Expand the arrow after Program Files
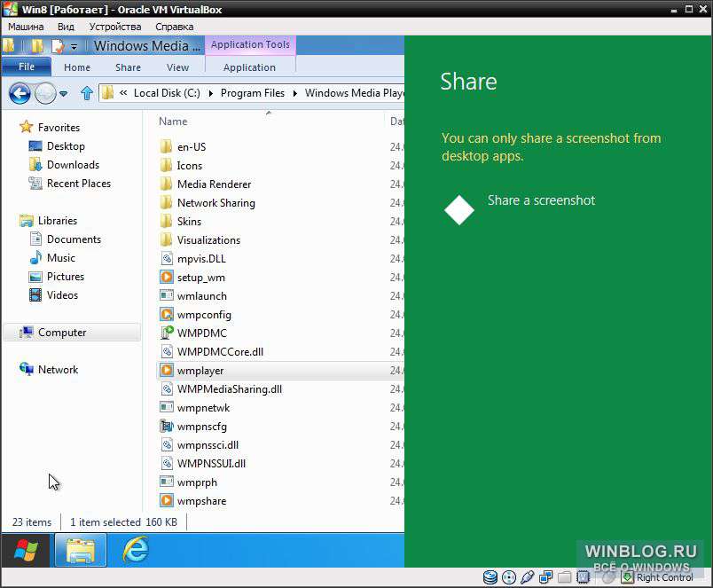The image size is (713, 588). tap(295, 93)
